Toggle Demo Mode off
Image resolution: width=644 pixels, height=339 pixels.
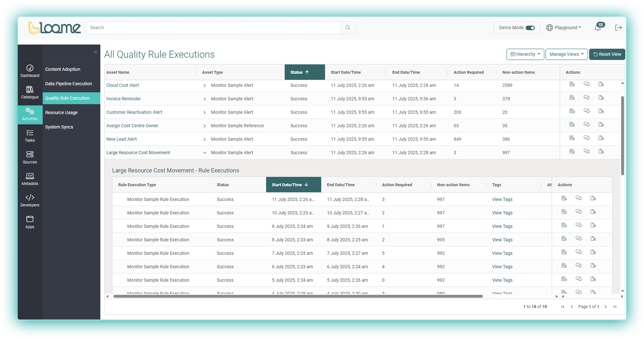coord(530,27)
